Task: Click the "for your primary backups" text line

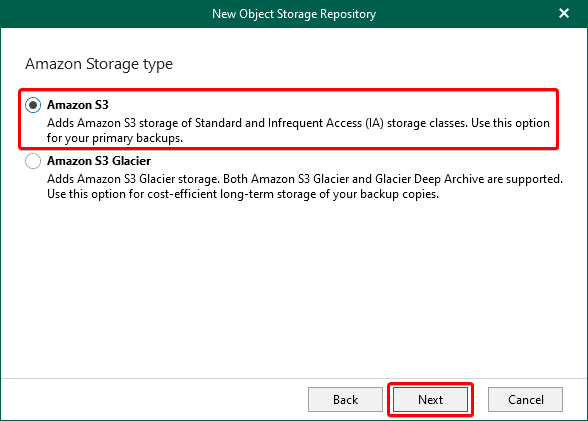Action: pos(115,138)
